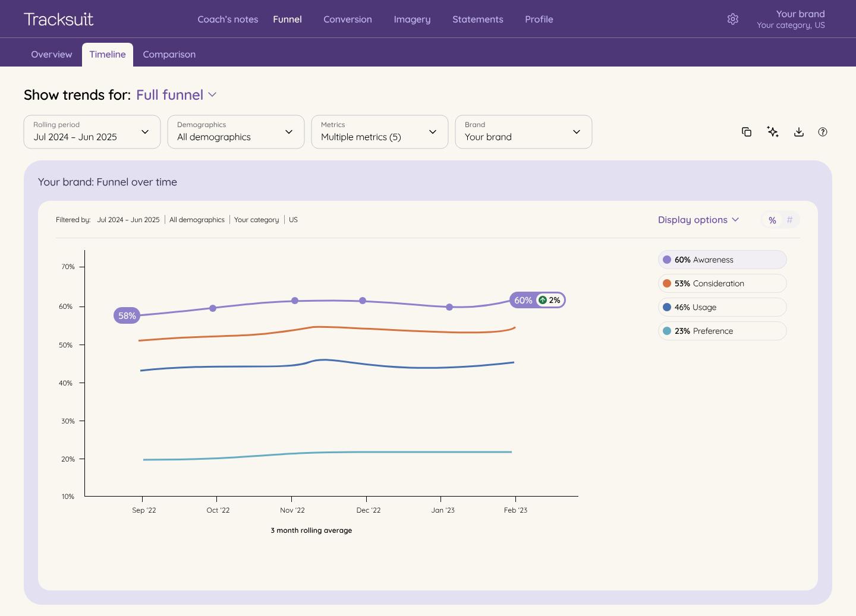
Task: Click the green up-arrow change badge
Action: [x=542, y=300]
